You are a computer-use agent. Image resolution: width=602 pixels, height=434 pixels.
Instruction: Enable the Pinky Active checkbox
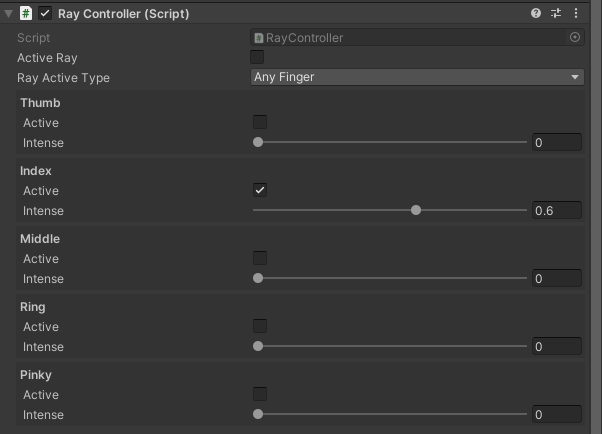point(260,394)
